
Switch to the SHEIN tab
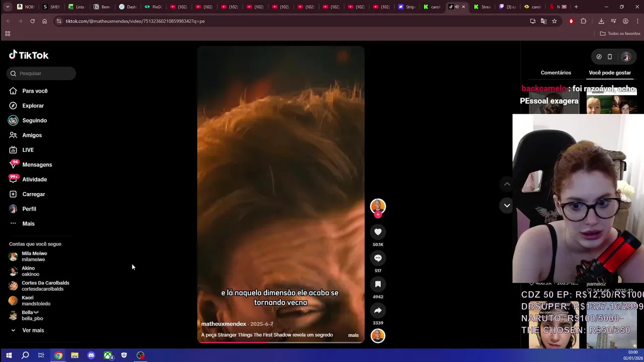[x=51, y=7]
